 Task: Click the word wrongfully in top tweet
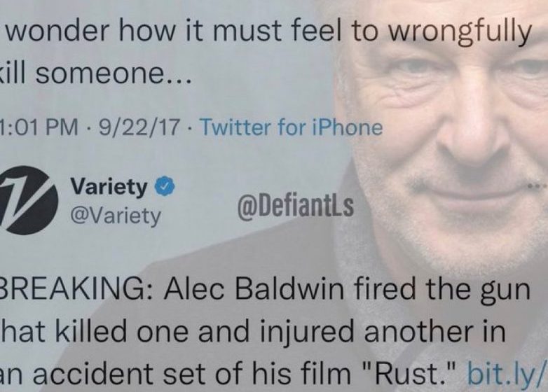(x=460, y=32)
